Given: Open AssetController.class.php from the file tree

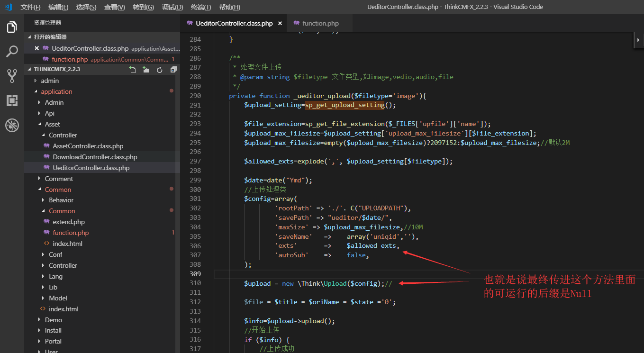Looking at the screenshot, I should [x=88, y=146].
